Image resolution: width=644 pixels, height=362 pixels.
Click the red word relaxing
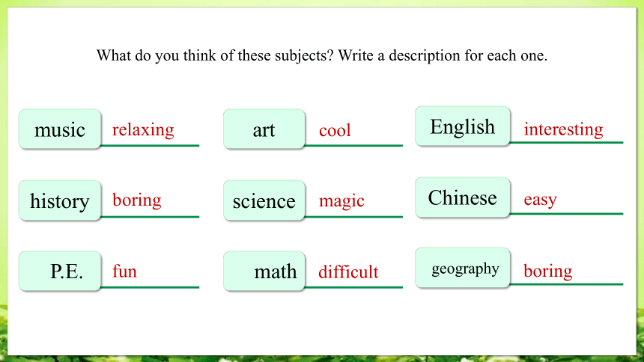coord(143,129)
